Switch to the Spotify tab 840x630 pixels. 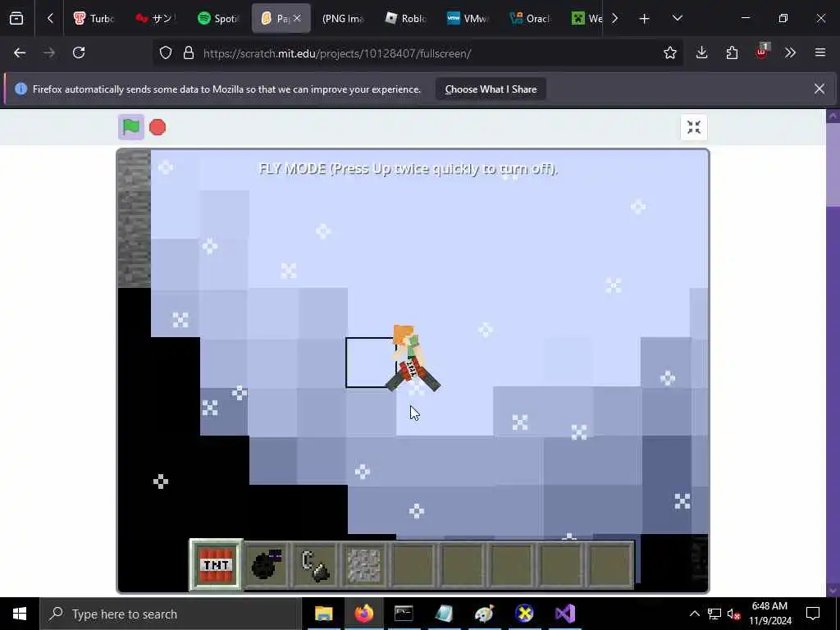[217, 19]
